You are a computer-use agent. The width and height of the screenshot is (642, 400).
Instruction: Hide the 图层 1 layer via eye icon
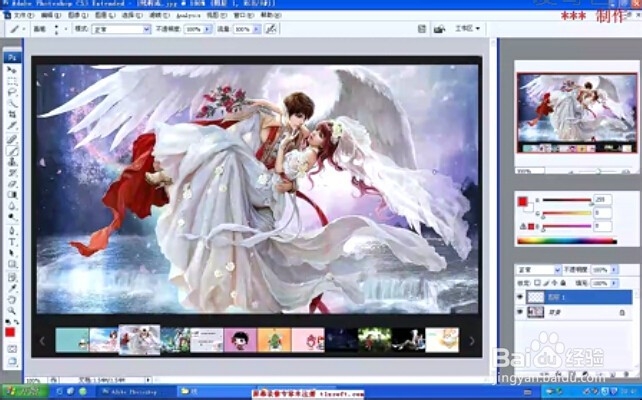pos(520,297)
